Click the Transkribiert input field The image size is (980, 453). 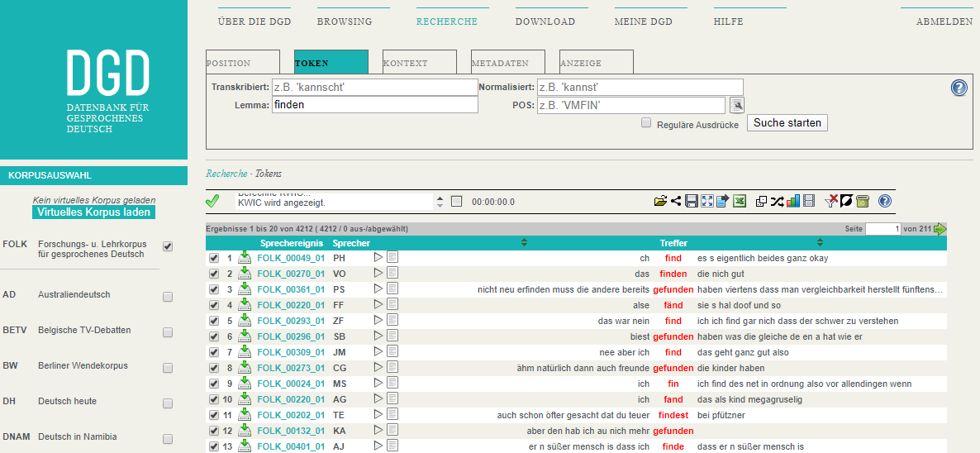pos(375,88)
